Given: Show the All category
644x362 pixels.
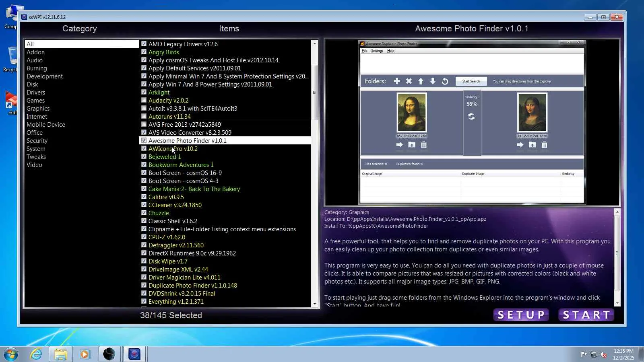Looking at the screenshot, I should pos(82,44).
